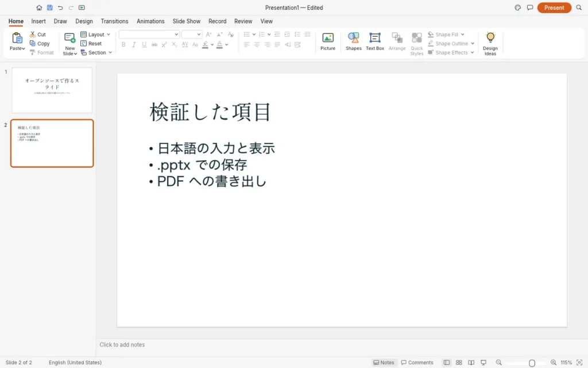Viewport: 588px width, 368px height.
Task: Save the presentation with the floppy icon
Action: [x=49, y=7]
